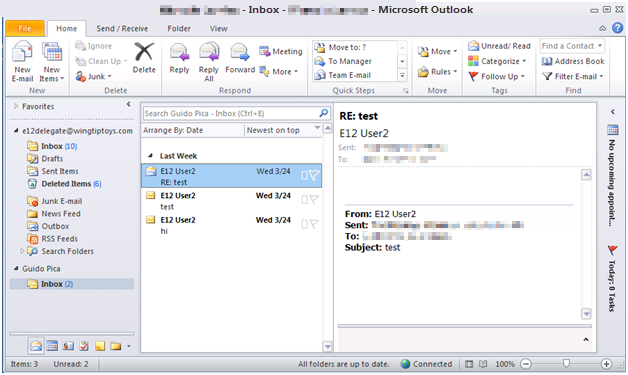Open the More respond options
Viewport: 628px width, 375px height.
[x=279, y=72]
